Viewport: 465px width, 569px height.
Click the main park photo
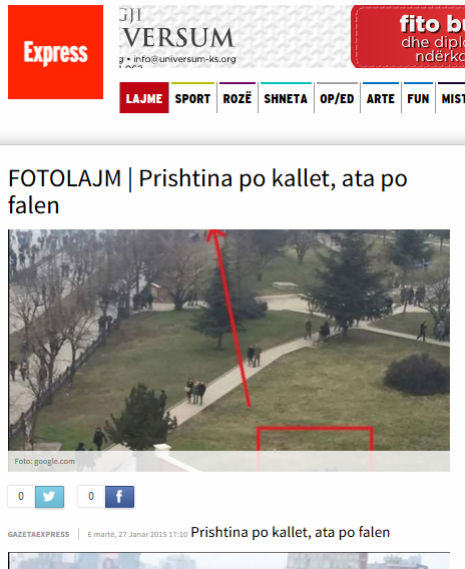(x=229, y=351)
